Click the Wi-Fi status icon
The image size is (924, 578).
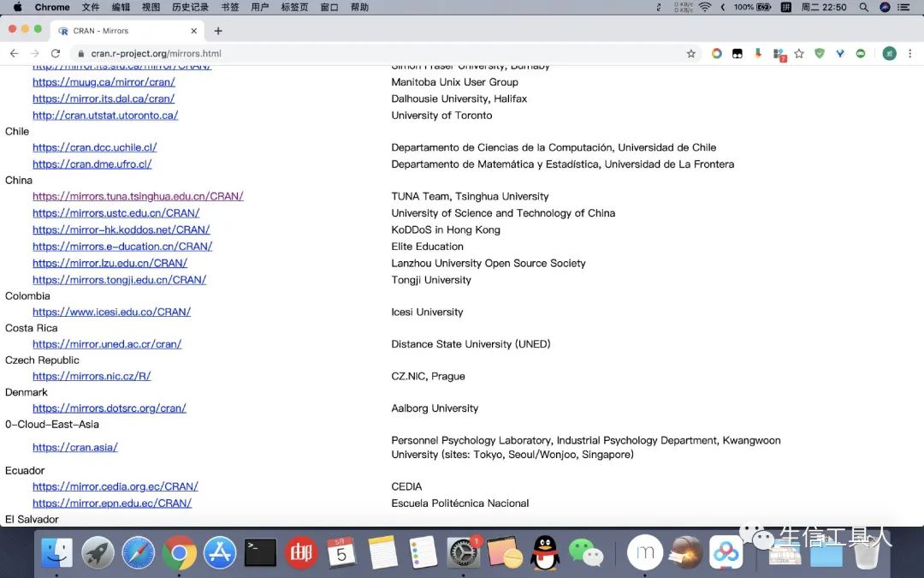705,7
